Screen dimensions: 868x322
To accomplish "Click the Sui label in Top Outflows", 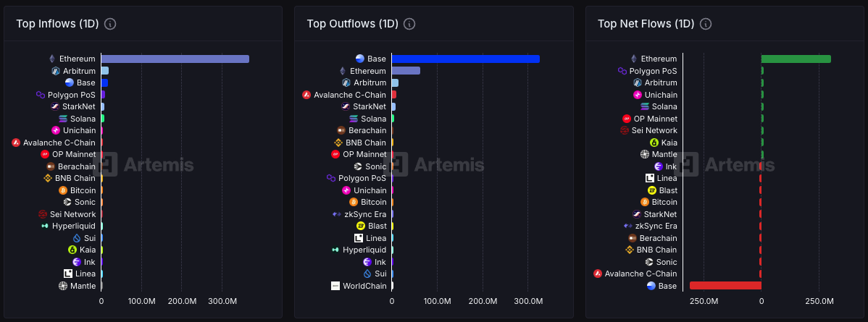I will pos(381,274).
